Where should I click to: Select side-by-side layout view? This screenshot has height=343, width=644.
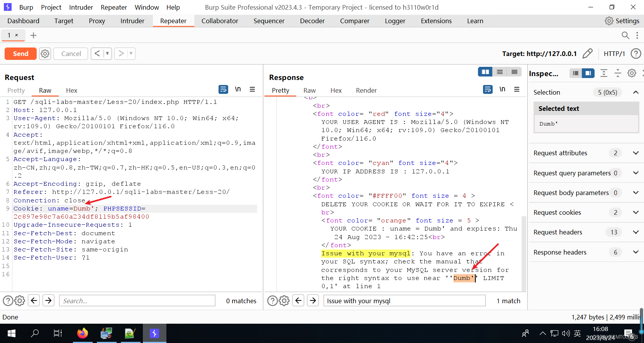click(485, 72)
